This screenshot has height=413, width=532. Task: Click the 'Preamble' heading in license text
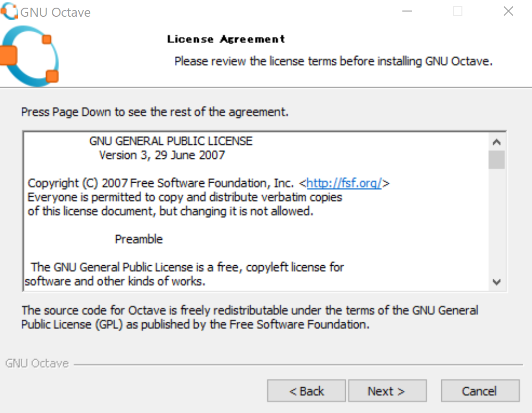tap(139, 239)
